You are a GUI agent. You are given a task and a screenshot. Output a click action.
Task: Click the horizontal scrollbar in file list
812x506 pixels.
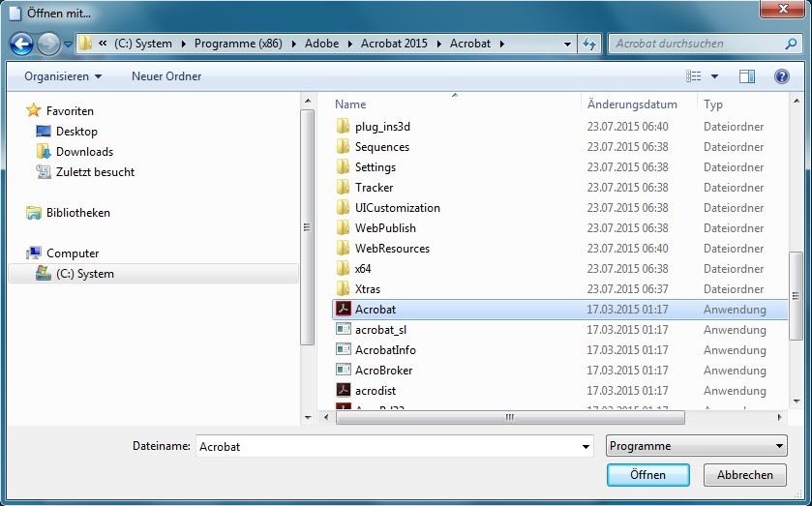(x=508, y=418)
